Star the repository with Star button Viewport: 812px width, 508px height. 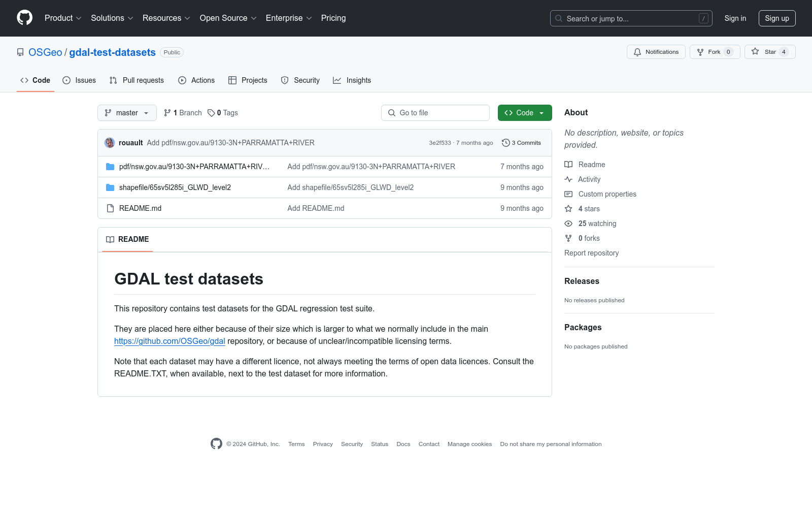pyautogui.click(x=770, y=52)
